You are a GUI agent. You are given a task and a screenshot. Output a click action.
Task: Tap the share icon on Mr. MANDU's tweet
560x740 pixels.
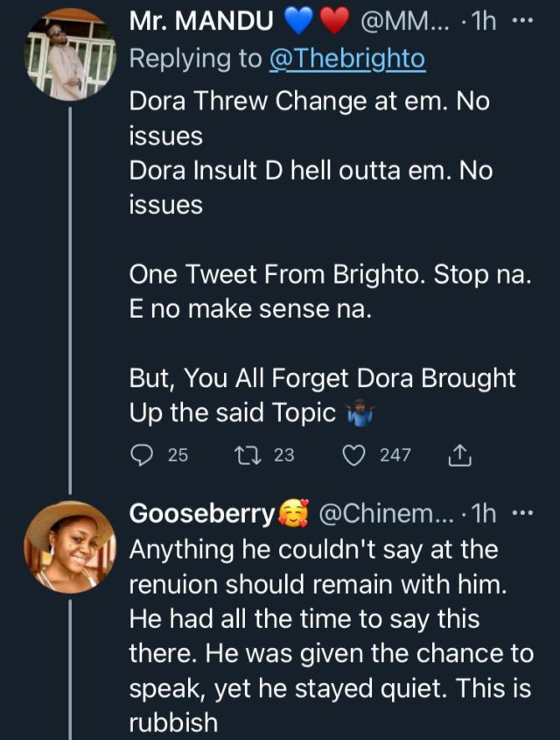tap(459, 455)
